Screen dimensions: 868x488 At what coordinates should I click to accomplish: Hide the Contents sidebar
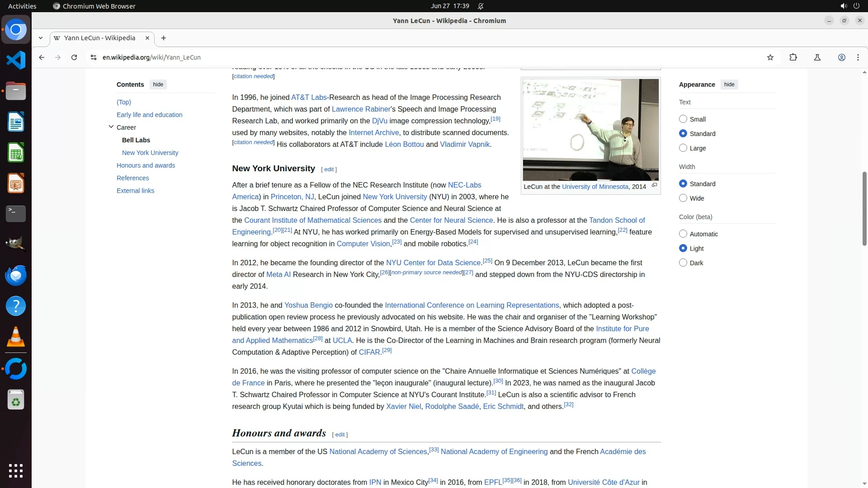(158, 84)
